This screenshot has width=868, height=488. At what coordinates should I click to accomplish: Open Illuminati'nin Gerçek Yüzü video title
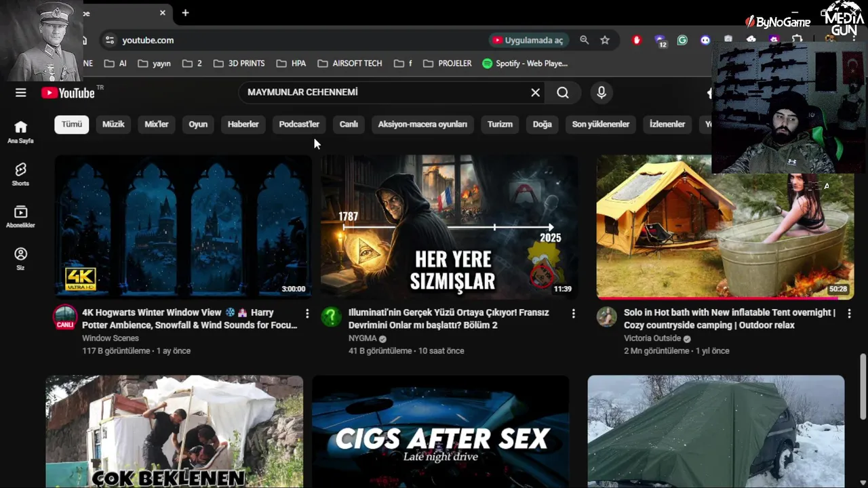tap(448, 319)
